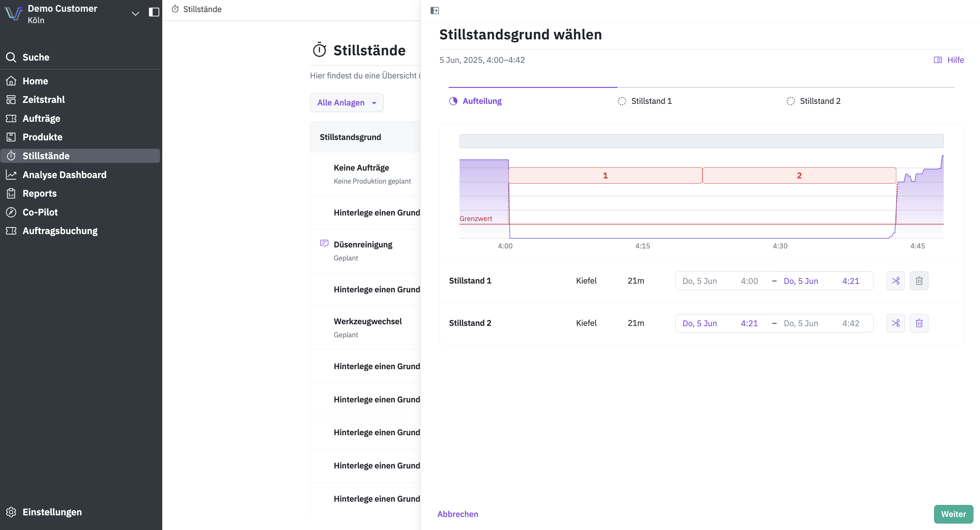Click the Abbrechen link

pyautogui.click(x=458, y=514)
